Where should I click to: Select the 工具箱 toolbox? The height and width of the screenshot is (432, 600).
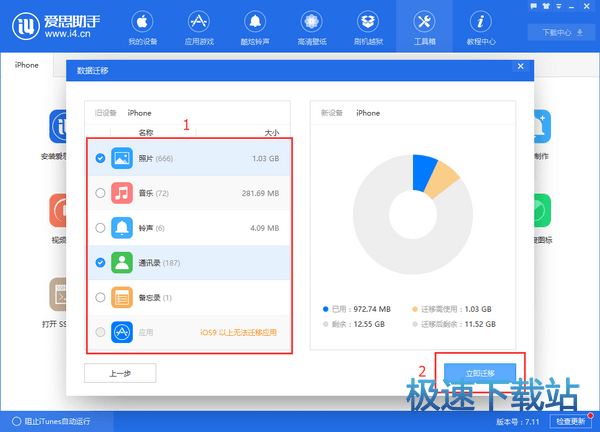424,28
